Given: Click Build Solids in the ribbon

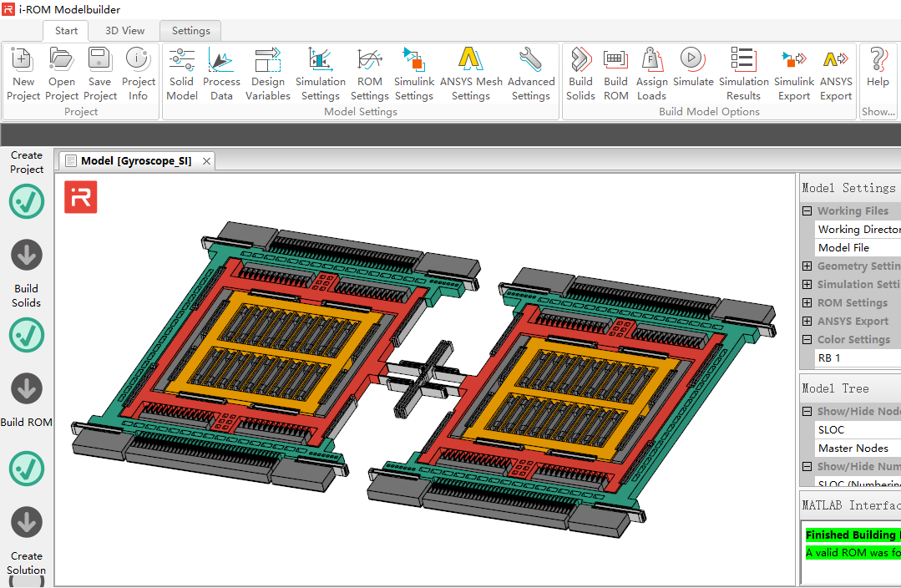Looking at the screenshot, I should pyautogui.click(x=580, y=73).
